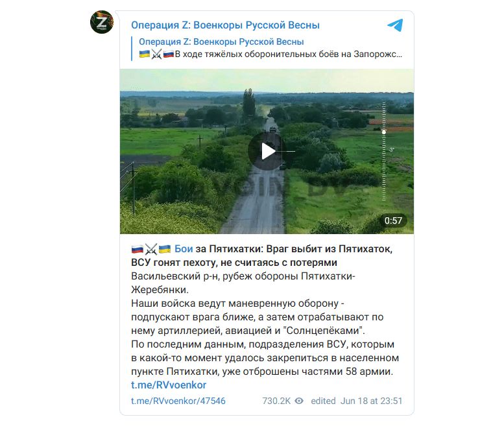Click the crossed swords emoji before the headline

pos(151,249)
